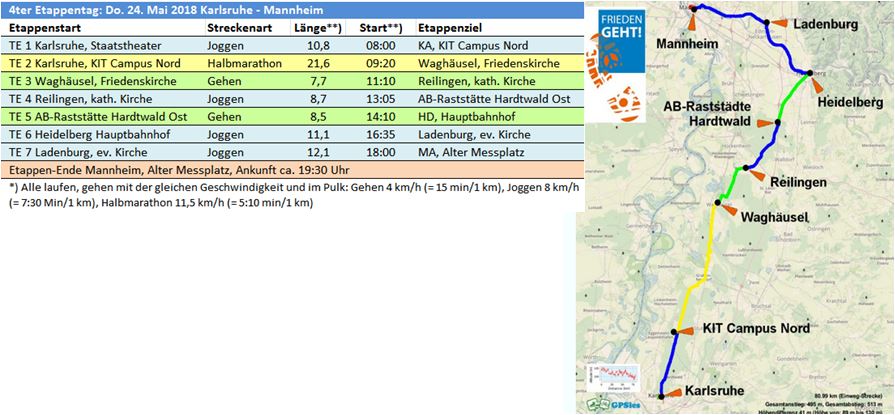Select the orange marker next to Reilingen
The width and height of the screenshot is (895, 415).
click(x=757, y=175)
